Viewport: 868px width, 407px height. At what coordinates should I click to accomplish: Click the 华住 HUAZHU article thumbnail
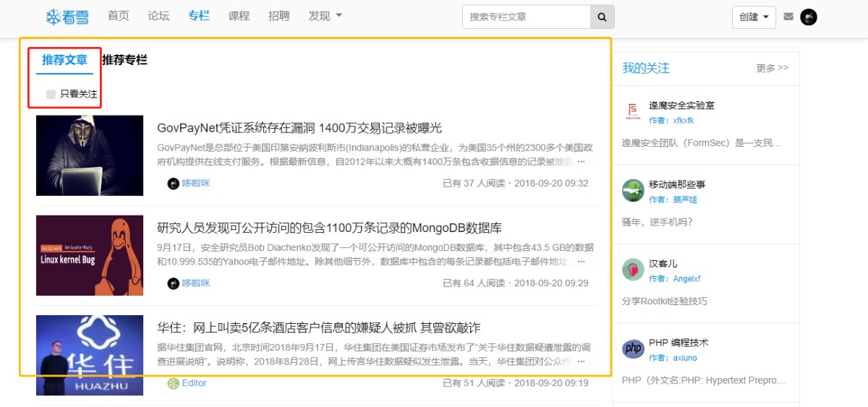[90, 355]
